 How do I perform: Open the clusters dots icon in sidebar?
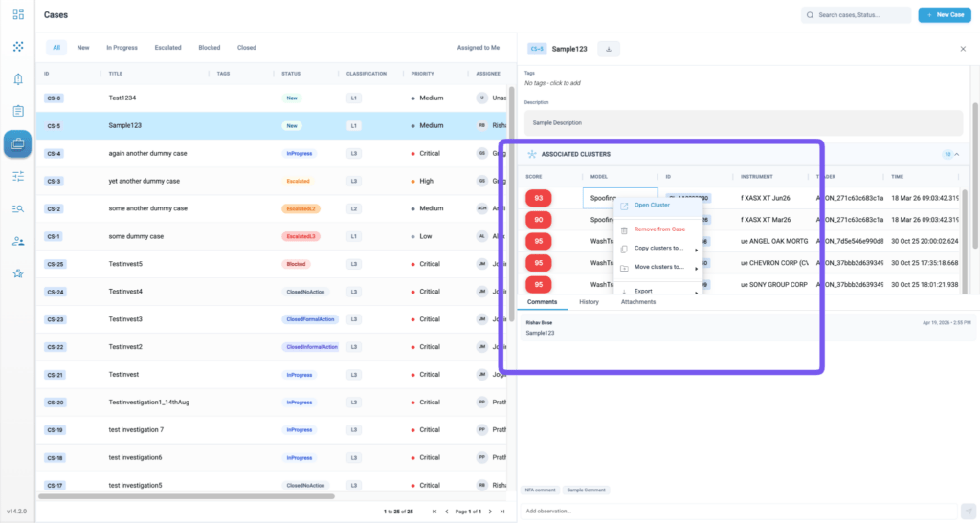18,46
